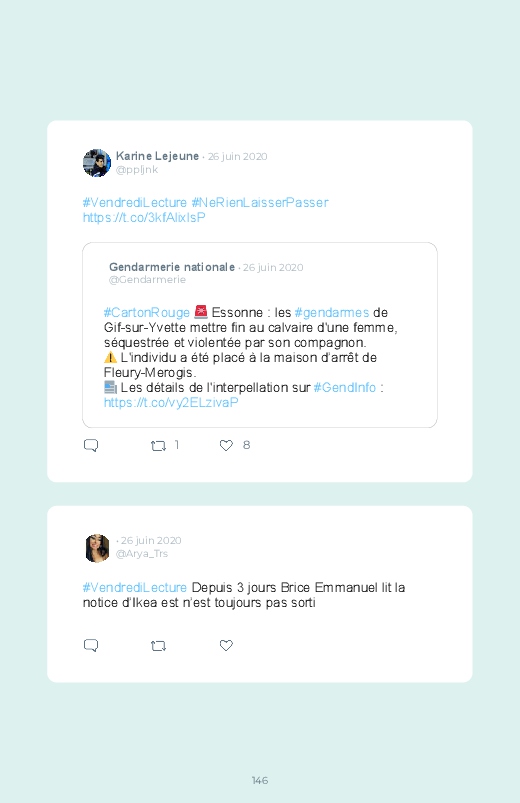This screenshot has width=520, height=803.
Task: Retweet Karine Lejeune's tweet
Action: tap(158, 446)
